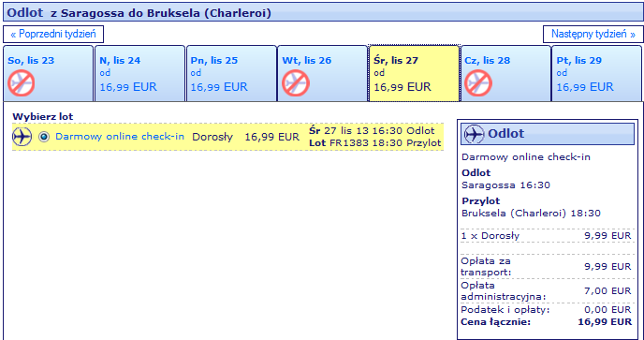The image size is (644, 340).
Task: Select the Pt, lis 29 date tab
Action: [597, 73]
